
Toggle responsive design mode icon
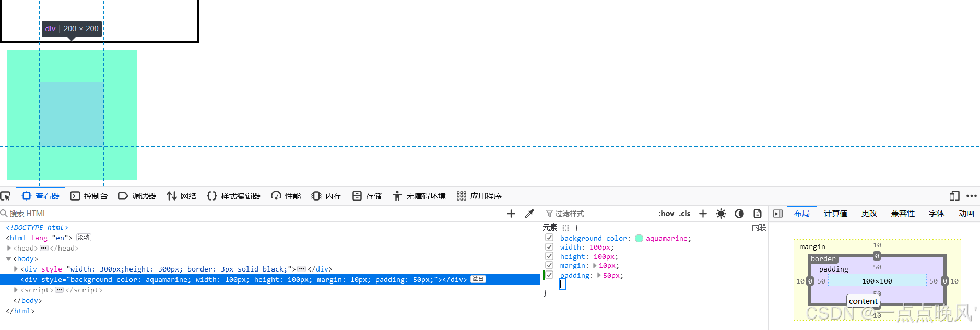coord(954,196)
